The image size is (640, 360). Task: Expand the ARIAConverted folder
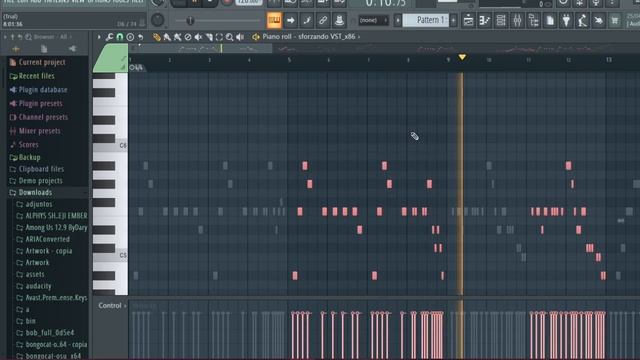point(47,239)
